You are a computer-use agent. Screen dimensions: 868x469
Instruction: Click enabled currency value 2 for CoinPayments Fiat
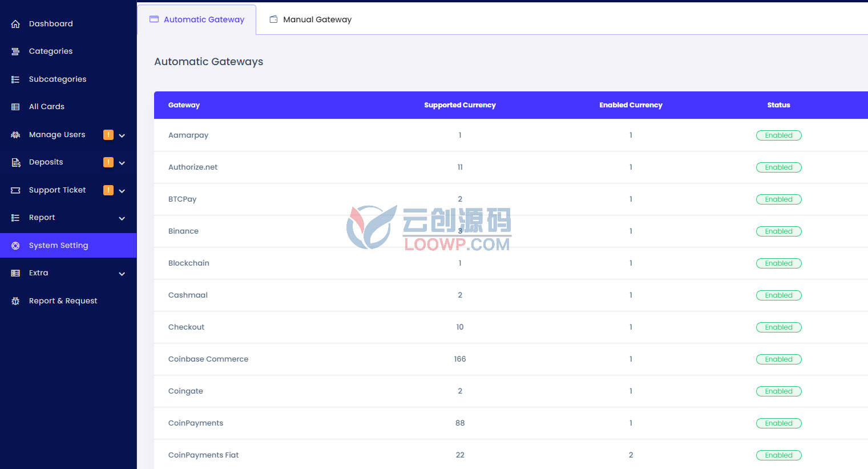click(x=631, y=455)
